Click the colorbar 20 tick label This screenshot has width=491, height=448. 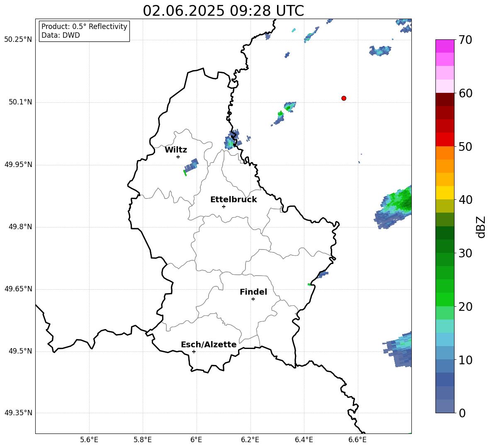click(465, 307)
